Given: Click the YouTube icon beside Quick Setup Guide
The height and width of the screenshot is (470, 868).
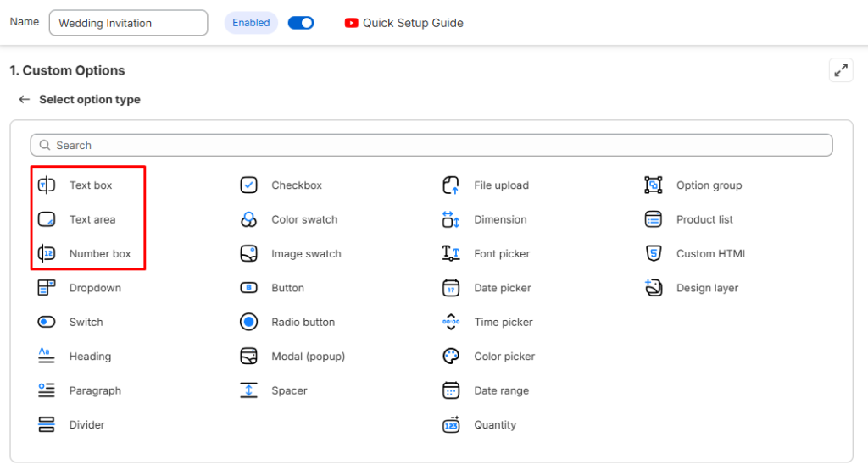Looking at the screenshot, I should pyautogui.click(x=351, y=23).
